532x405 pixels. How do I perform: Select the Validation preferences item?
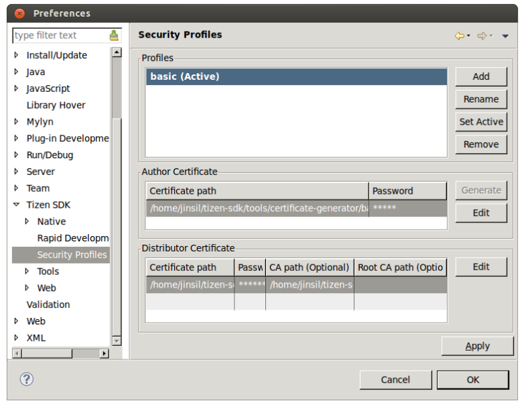[48, 304]
